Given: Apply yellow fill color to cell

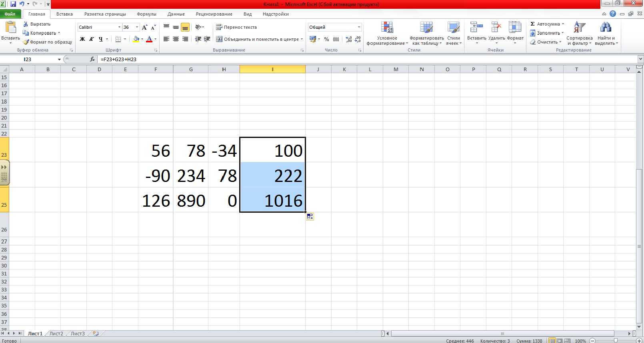Looking at the screenshot, I should tap(136, 39).
